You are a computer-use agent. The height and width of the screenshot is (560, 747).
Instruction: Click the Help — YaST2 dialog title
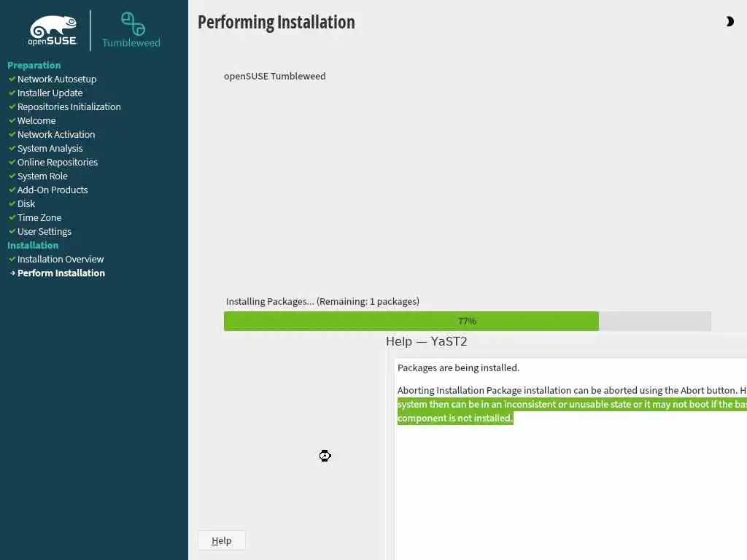point(426,341)
